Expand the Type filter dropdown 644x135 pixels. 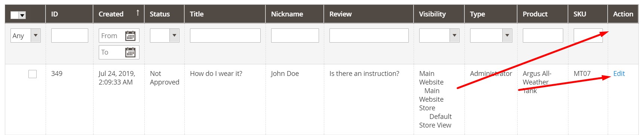(x=491, y=36)
